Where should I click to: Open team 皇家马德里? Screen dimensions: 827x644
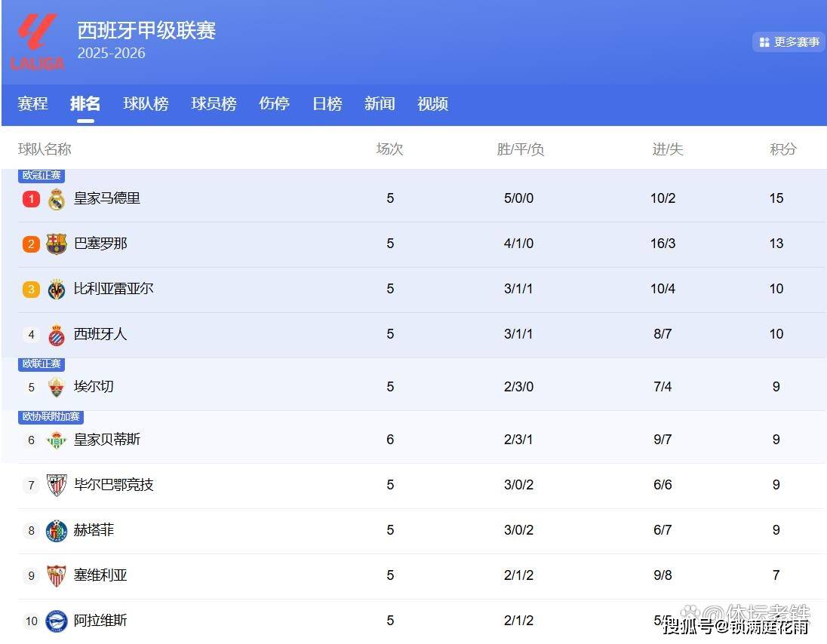point(107,198)
